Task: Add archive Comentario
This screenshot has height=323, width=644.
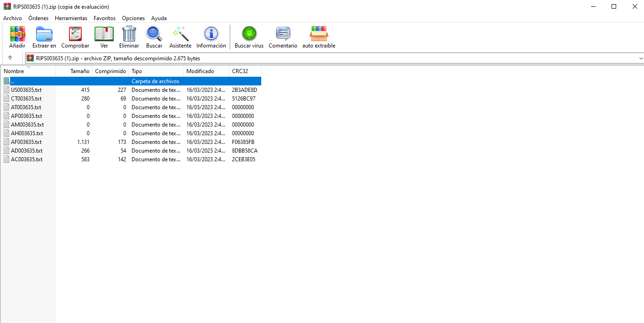Action: click(283, 37)
